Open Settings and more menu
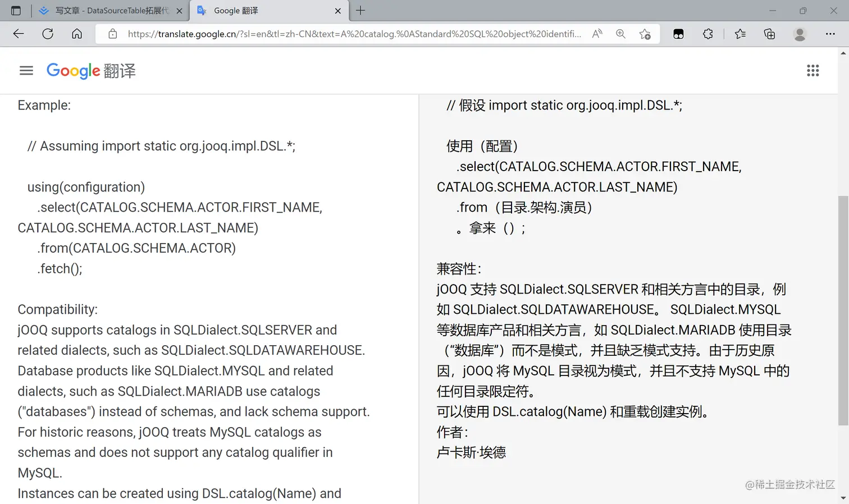849x504 pixels. tap(830, 34)
